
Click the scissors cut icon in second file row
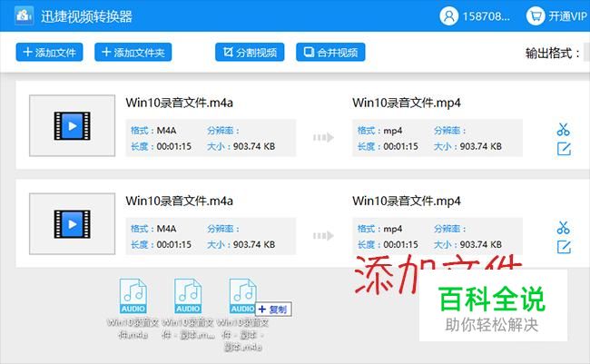(x=564, y=228)
